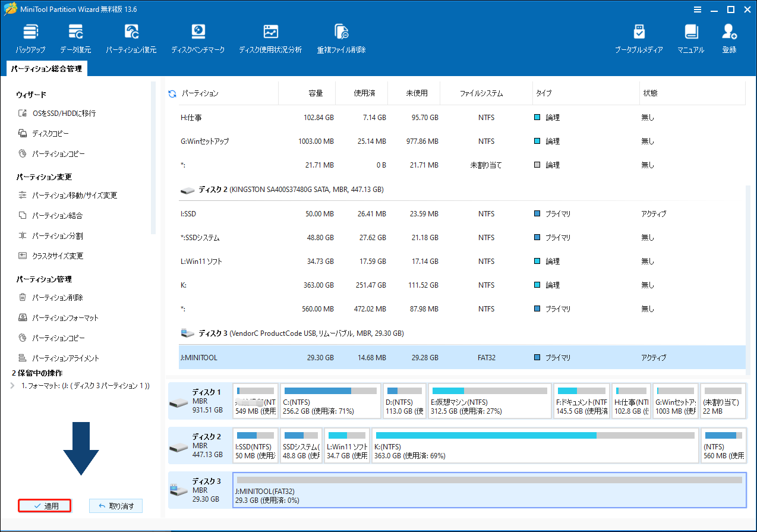The image size is (757, 532).
Task: Start OSをSSD/HDDに移行 wizard
Action: coord(57,114)
